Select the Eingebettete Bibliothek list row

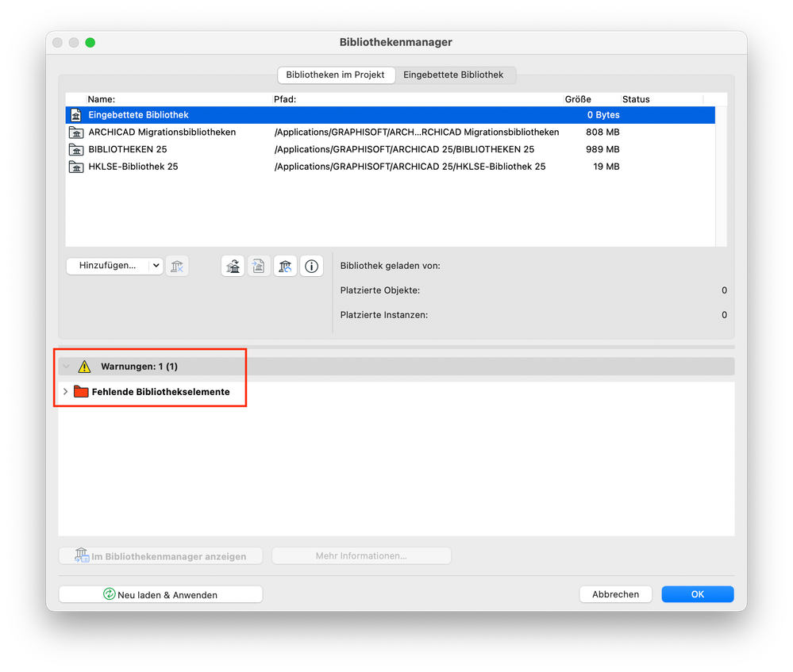click(391, 115)
